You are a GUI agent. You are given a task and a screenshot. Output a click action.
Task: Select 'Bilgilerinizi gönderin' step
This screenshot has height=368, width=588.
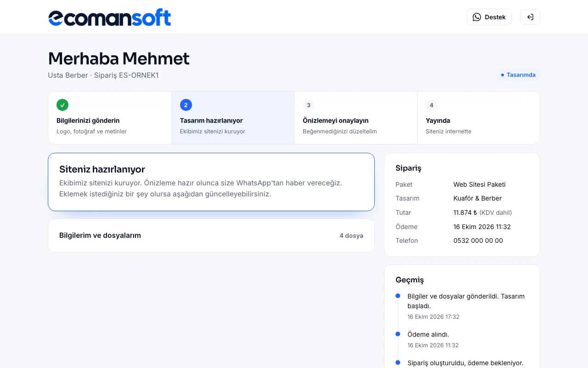[110, 118]
